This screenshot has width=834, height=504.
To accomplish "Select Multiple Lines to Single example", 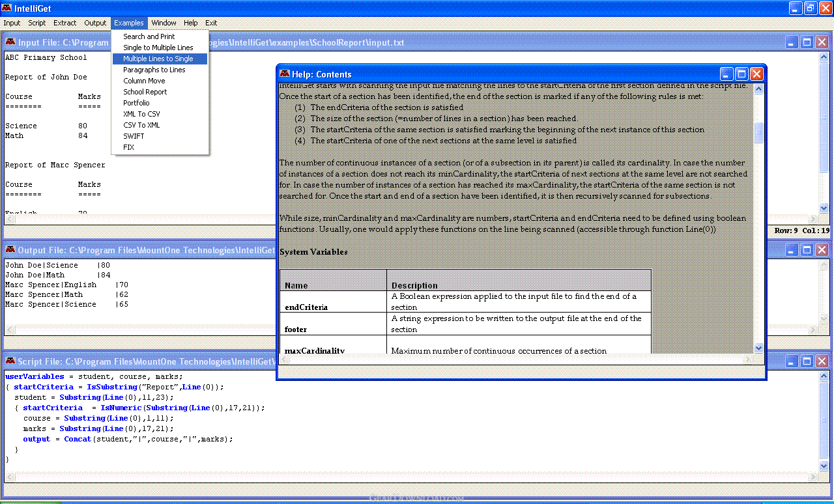I will 160,59.
